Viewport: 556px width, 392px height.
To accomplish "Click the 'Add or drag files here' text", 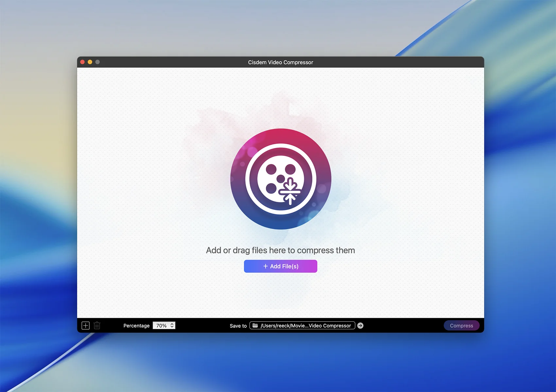I will tap(280, 250).
